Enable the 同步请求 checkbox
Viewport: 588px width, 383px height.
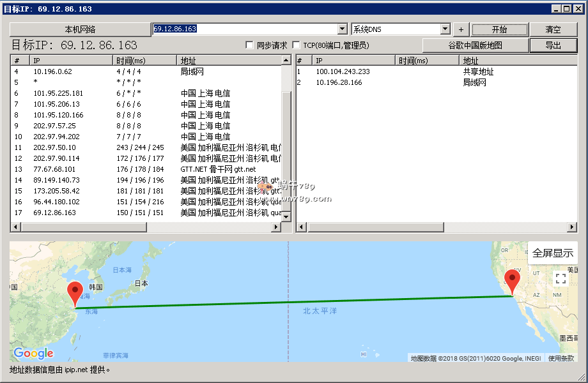250,45
